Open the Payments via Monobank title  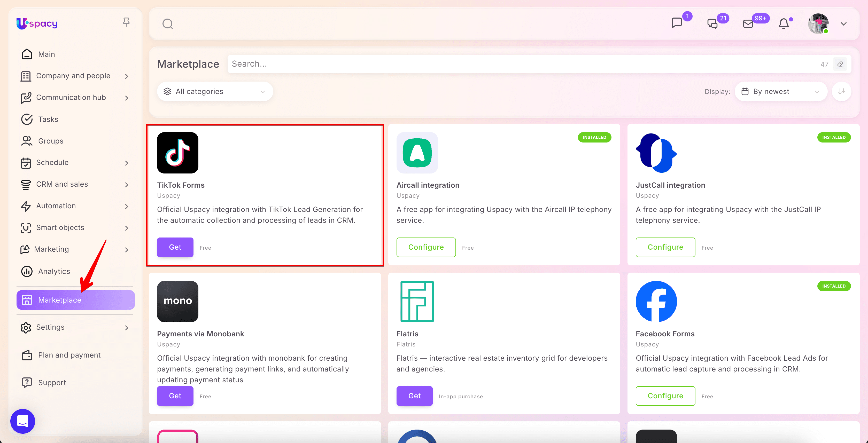200,334
